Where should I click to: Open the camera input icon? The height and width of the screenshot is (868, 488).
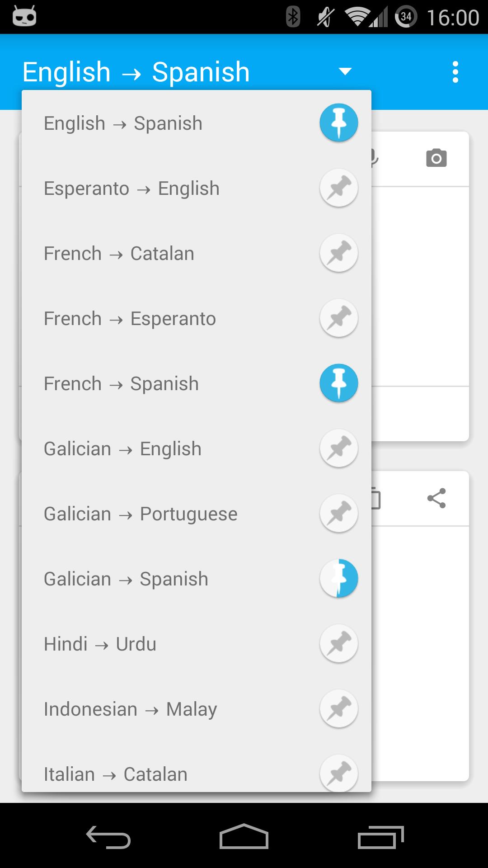pos(436,158)
